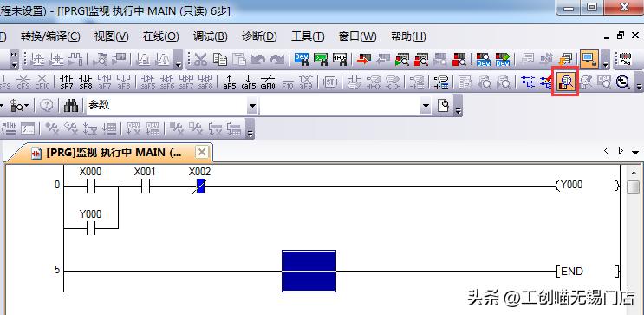Select the X000 contact in ladder
644x315 pixels.
coord(91,187)
